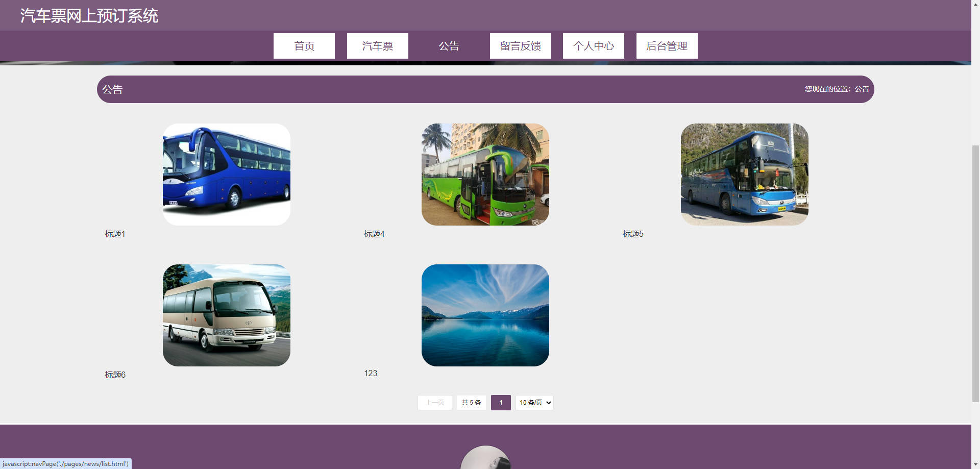The width and height of the screenshot is (980, 469).
Task: Open the blue coach bus image for 标题1
Action: 227,175
